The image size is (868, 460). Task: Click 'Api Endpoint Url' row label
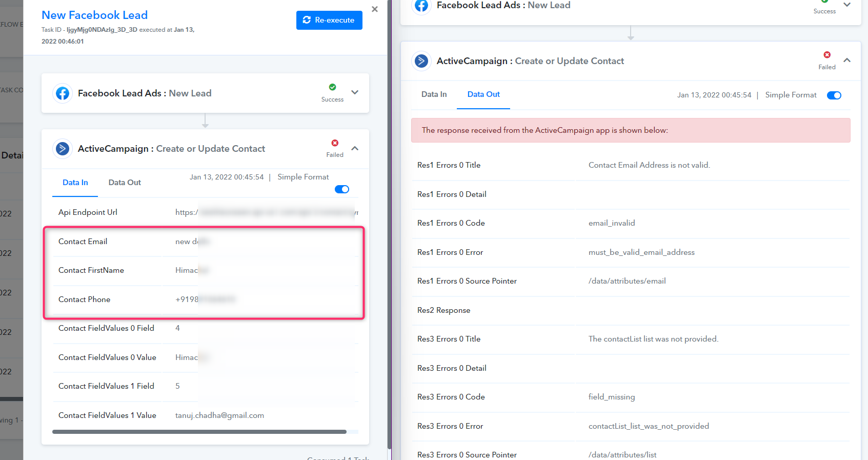point(88,212)
